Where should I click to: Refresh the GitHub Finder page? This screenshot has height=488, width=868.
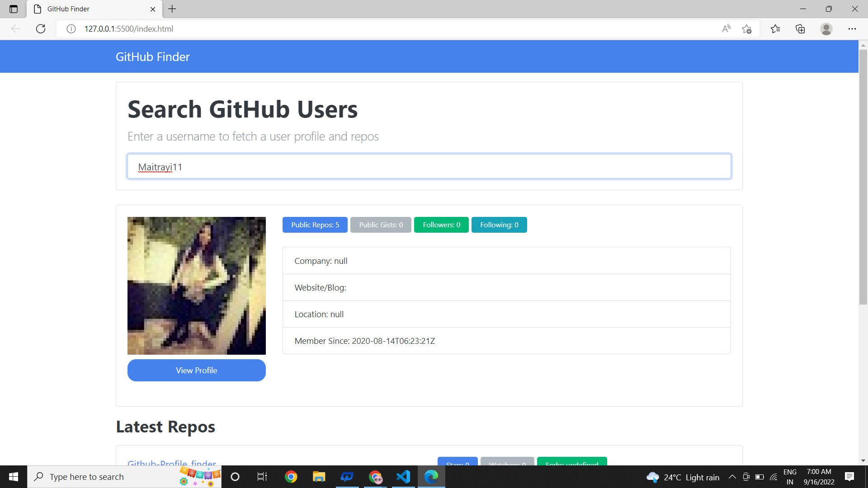point(40,28)
